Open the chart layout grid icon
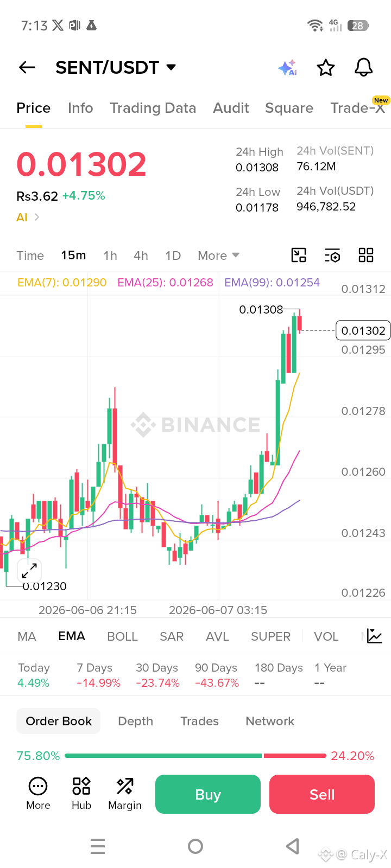 (x=366, y=255)
